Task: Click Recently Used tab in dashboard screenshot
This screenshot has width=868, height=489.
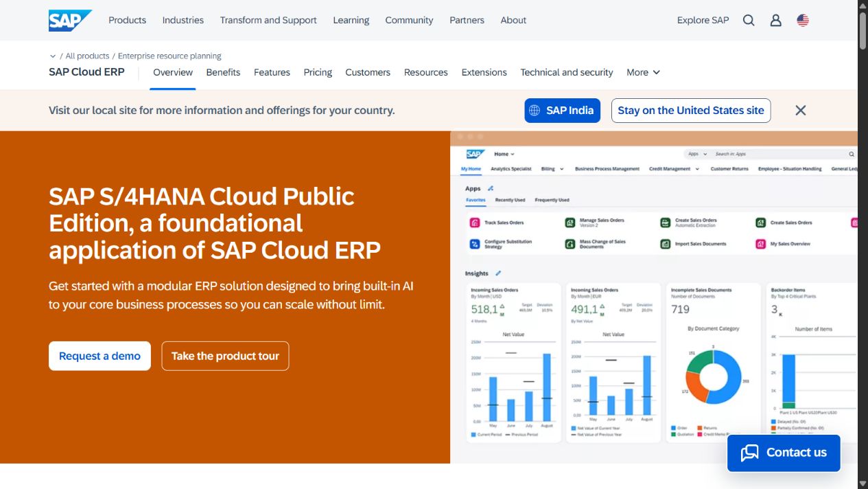Action: point(510,200)
